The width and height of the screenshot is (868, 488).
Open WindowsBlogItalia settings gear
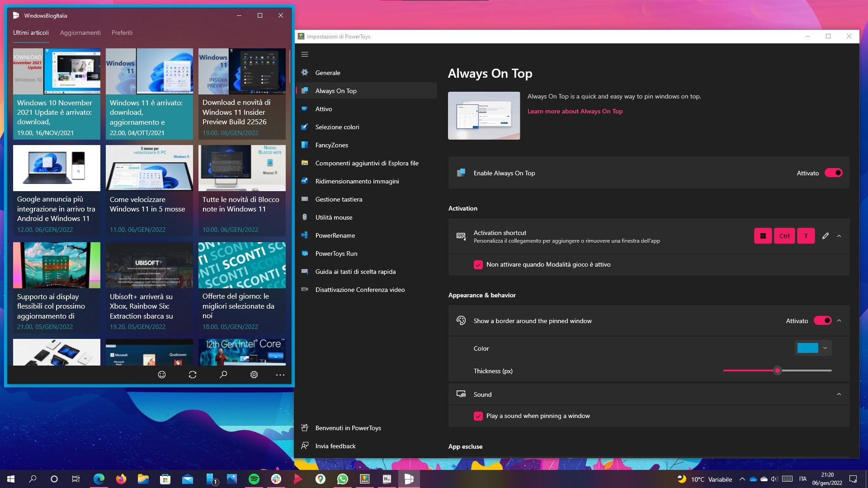coord(254,375)
